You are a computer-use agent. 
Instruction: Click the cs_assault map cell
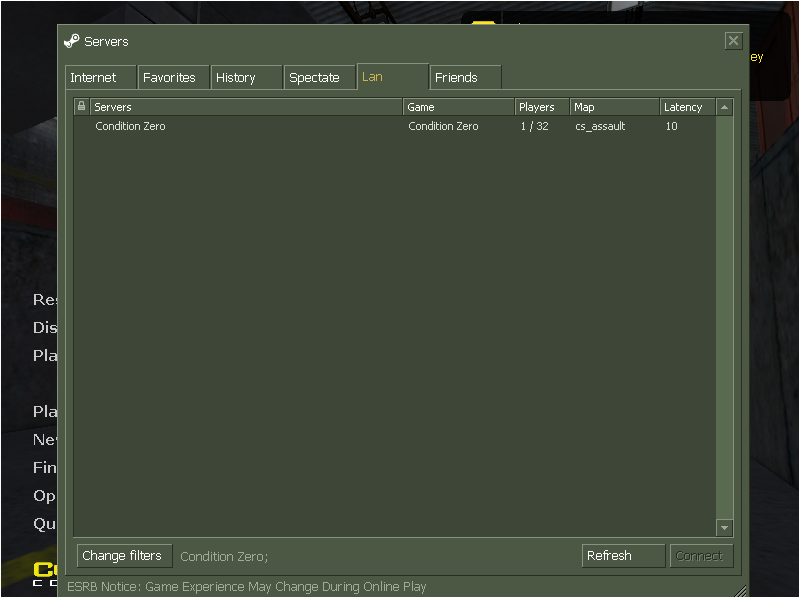click(x=600, y=126)
